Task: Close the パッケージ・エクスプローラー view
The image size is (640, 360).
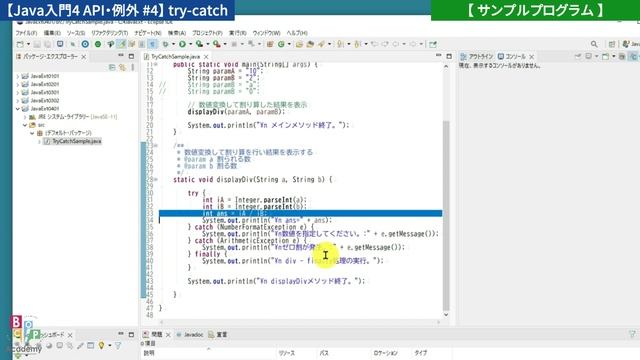Action: tap(84, 57)
